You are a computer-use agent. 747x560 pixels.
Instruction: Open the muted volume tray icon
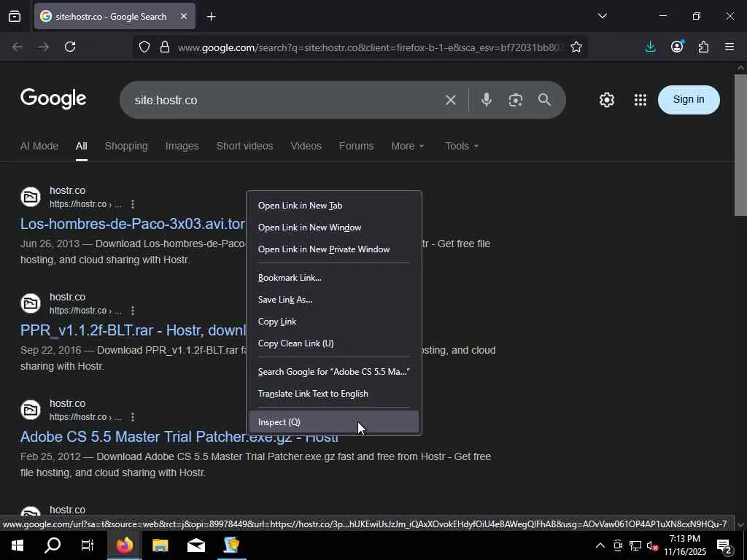click(x=652, y=545)
